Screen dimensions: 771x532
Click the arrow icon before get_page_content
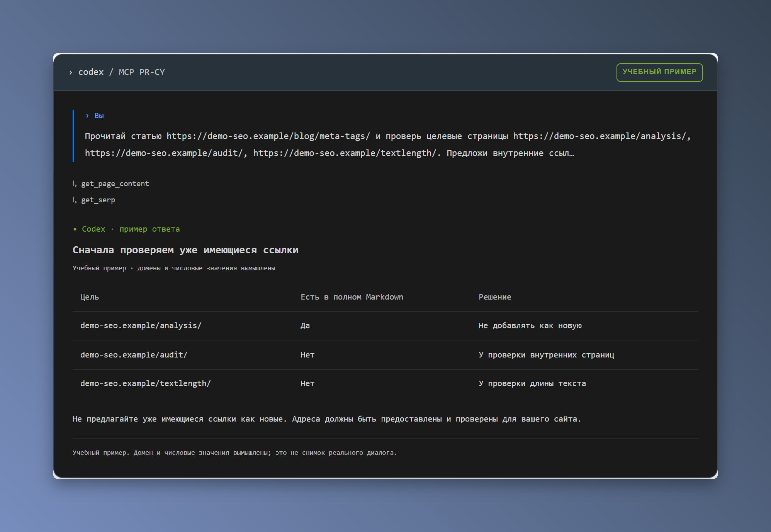(x=75, y=184)
